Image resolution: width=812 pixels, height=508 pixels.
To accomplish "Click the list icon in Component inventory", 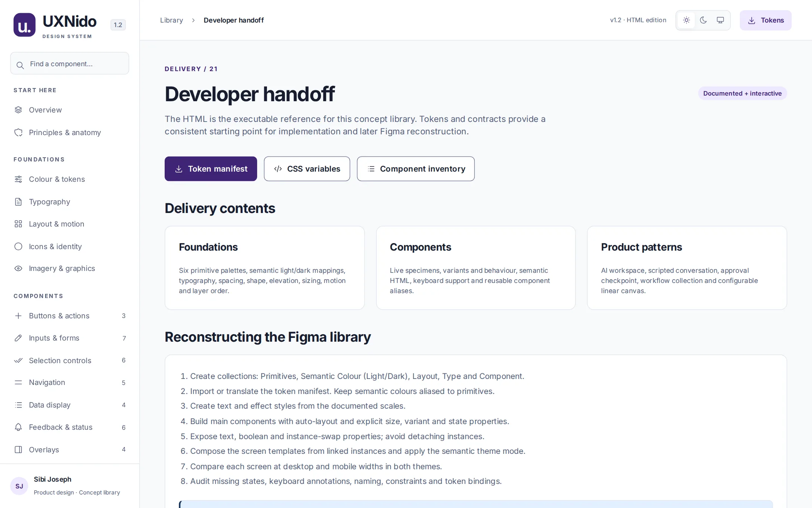I will [x=371, y=169].
